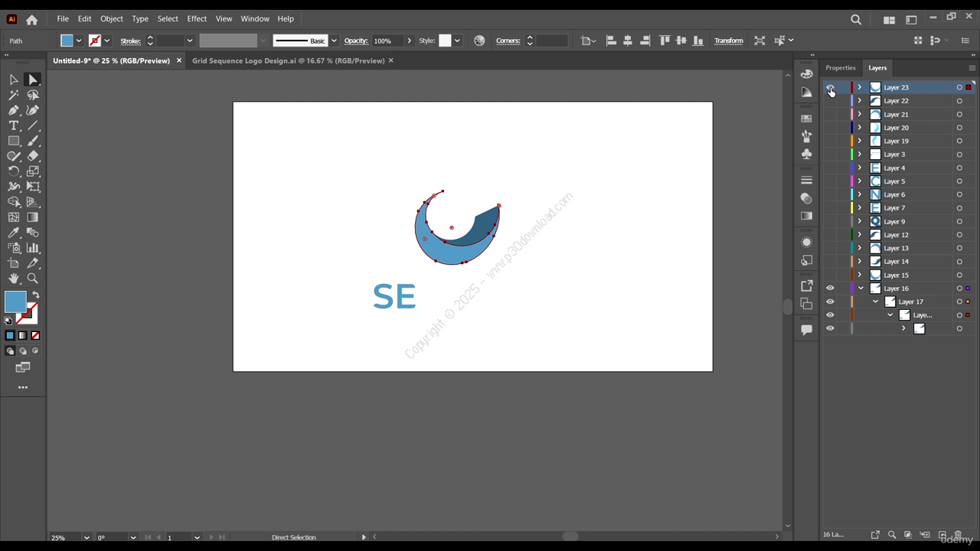Open the zoom level dropdown at 25%
Image resolution: width=980 pixels, height=551 pixels.
click(x=86, y=537)
